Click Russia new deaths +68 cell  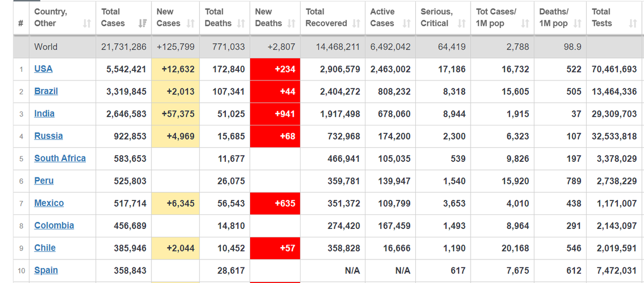(x=275, y=136)
